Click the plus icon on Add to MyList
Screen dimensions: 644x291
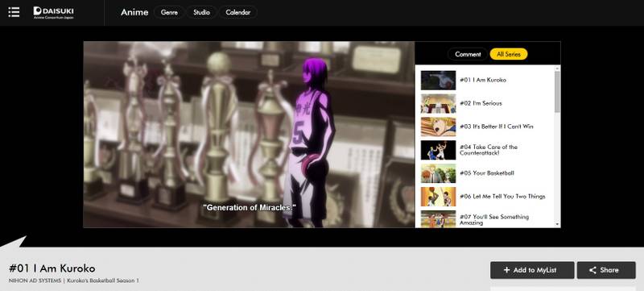(507, 270)
